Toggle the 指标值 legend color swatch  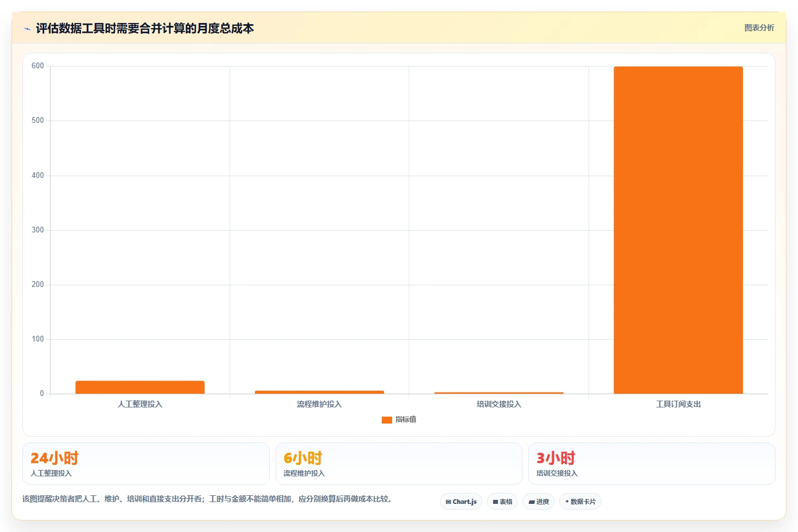386,420
